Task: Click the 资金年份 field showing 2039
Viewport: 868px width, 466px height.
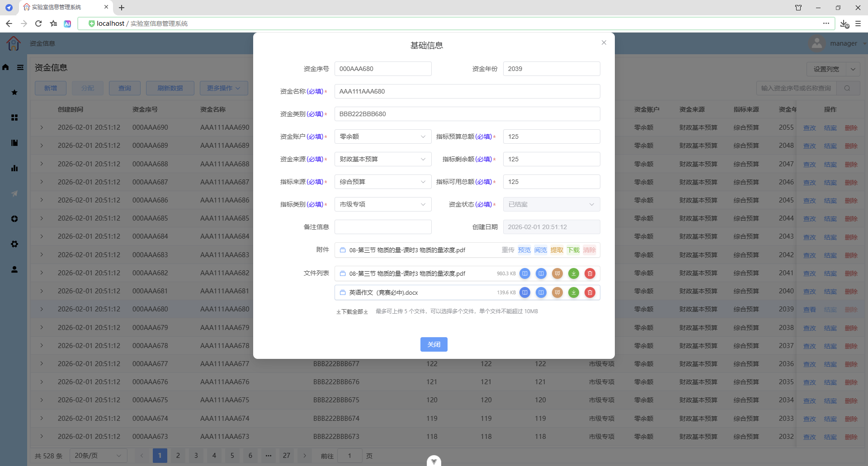Action: 552,69
